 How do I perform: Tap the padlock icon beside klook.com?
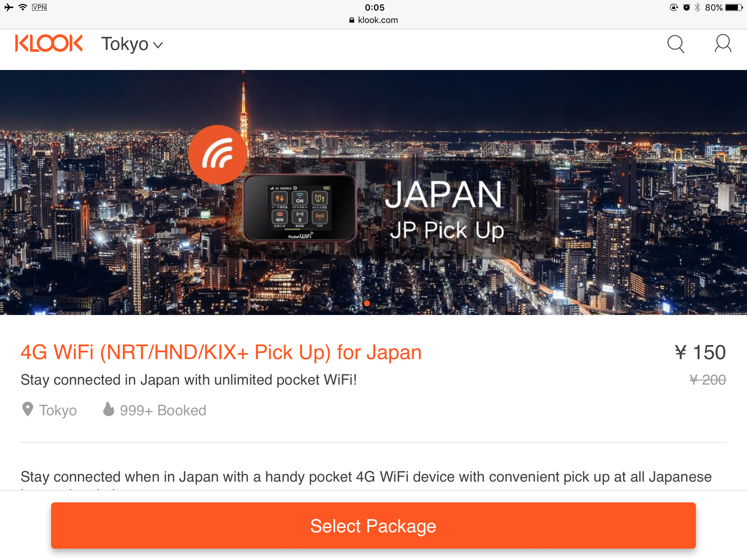352,20
